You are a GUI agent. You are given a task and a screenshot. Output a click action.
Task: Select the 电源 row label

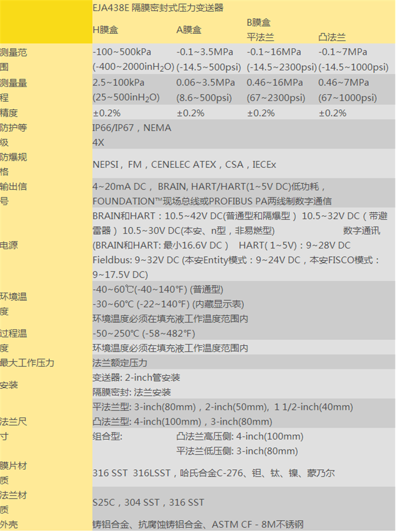coord(9,245)
